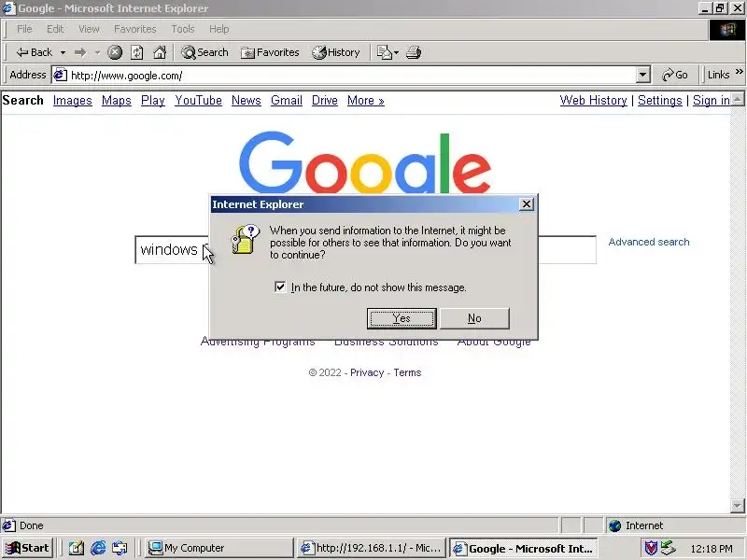Open the Drive link
The width and height of the screenshot is (747, 560).
(324, 101)
